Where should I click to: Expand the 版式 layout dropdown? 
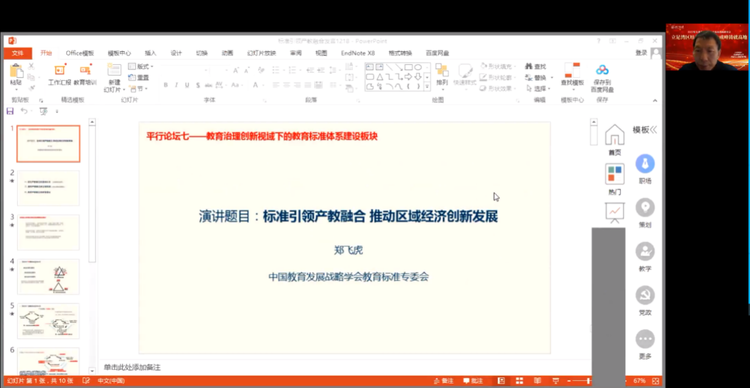tap(141, 67)
